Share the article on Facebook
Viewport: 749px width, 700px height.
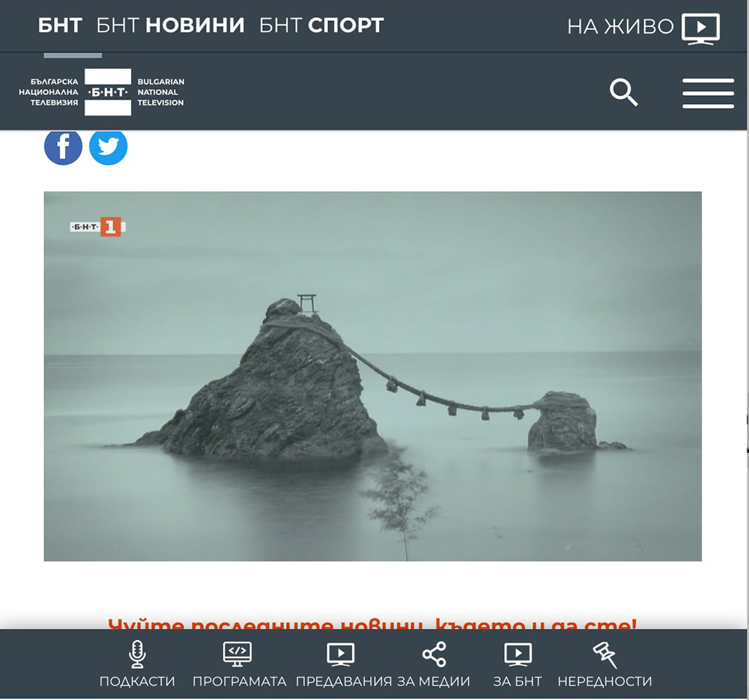[63, 147]
